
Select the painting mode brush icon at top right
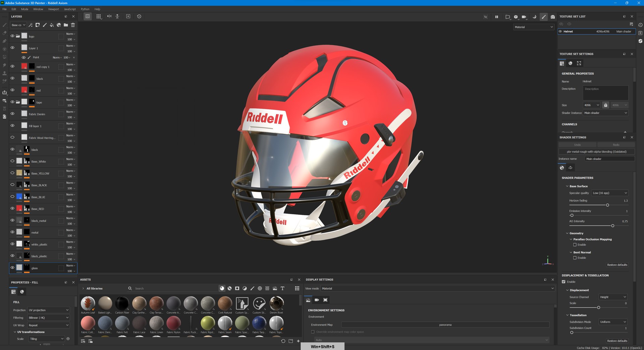544,17
